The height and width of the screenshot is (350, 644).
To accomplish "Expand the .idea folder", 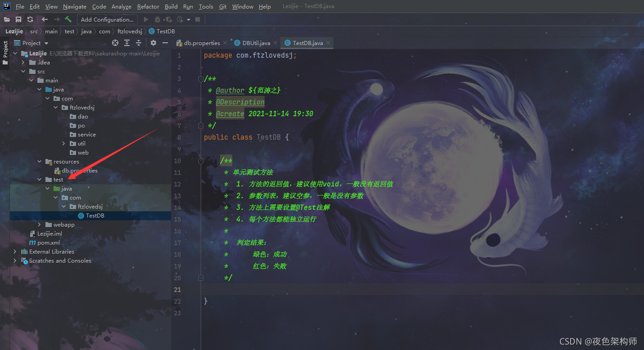I will coord(23,62).
